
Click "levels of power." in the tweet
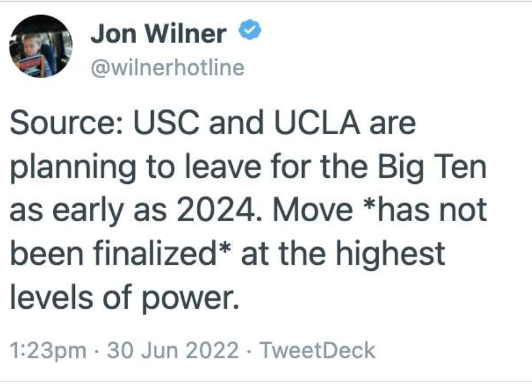(x=125, y=297)
